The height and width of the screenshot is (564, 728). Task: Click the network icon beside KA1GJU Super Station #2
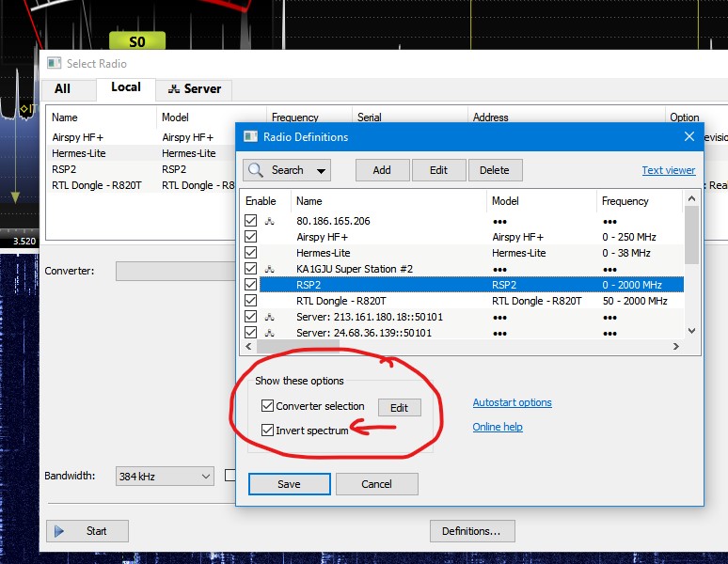tap(271, 269)
